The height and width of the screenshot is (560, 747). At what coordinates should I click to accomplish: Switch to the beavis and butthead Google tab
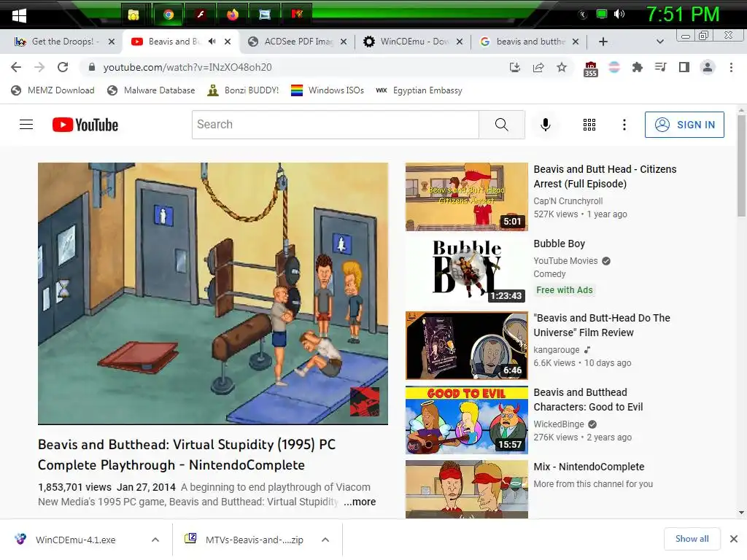[x=529, y=42]
